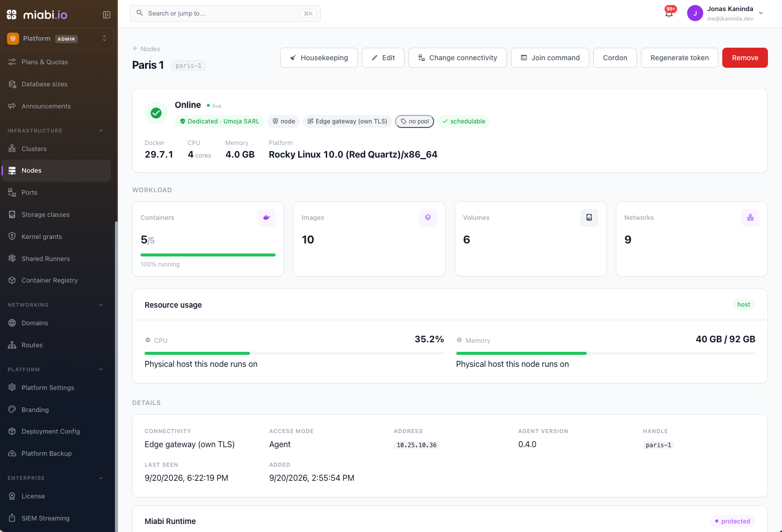Open Container Registry page
Screen dimensions: 782x532
click(x=56, y=280)
